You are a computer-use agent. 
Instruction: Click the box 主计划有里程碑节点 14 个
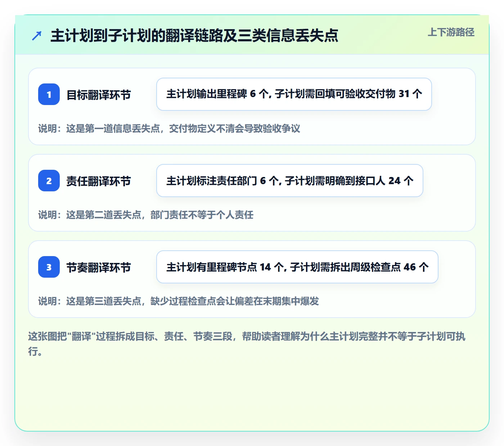(x=297, y=267)
